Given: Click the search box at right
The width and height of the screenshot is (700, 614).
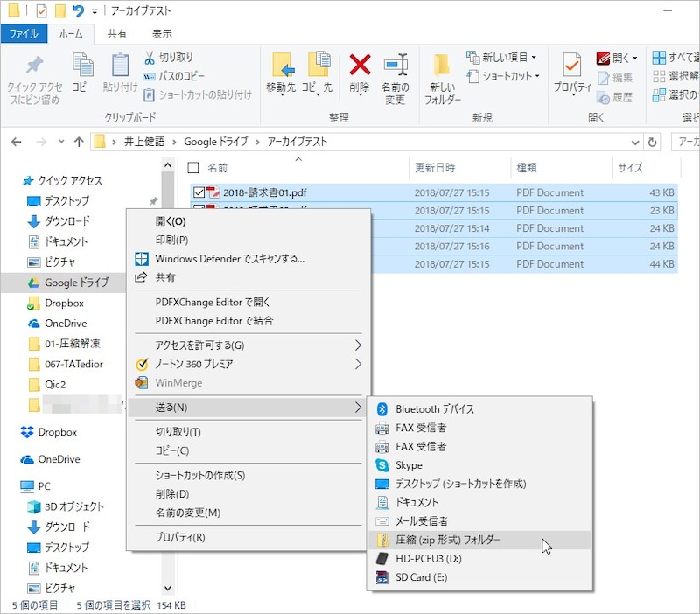Looking at the screenshot, I should click(x=685, y=142).
